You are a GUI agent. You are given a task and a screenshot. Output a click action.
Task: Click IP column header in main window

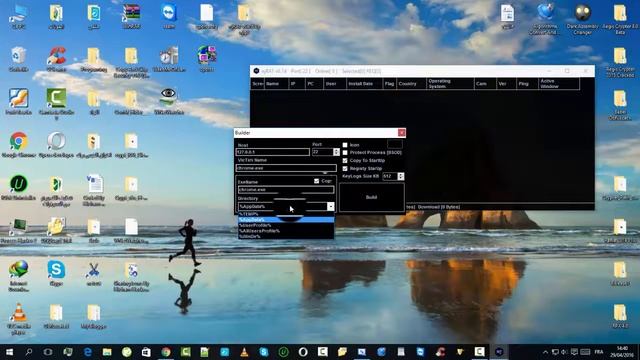pyautogui.click(x=297, y=84)
